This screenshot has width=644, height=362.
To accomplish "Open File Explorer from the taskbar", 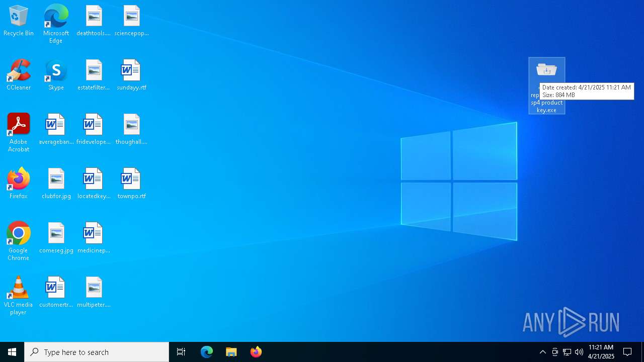I will [x=231, y=352].
